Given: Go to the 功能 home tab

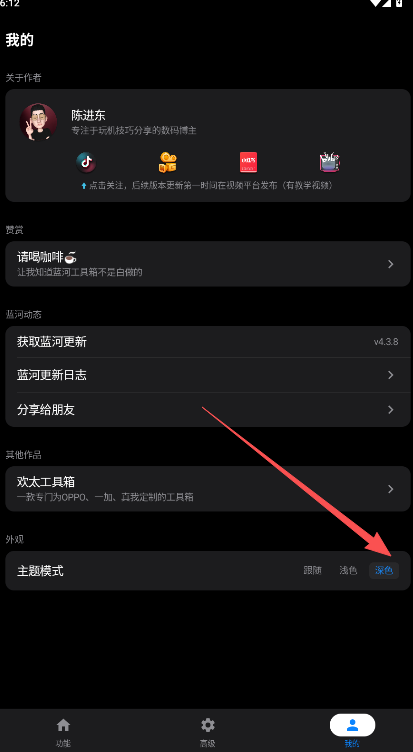Looking at the screenshot, I should pos(63,732).
